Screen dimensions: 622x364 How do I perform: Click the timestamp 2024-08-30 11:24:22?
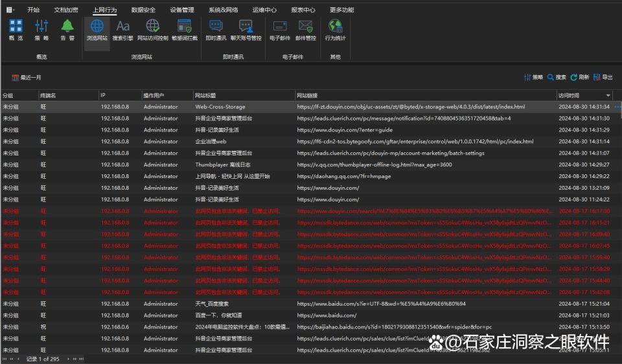(x=584, y=199)
